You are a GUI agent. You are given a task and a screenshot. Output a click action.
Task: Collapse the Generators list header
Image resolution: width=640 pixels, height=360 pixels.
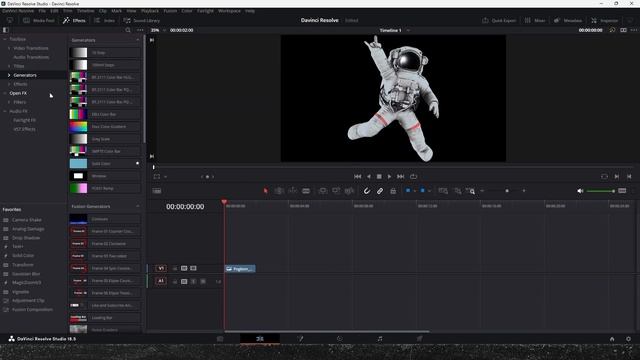pyautogui.click(x=138, y=40)
